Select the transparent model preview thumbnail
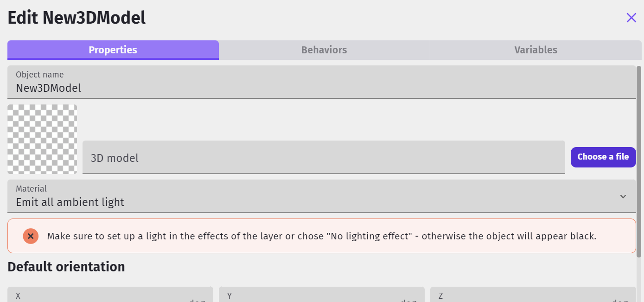 (42, 139)
